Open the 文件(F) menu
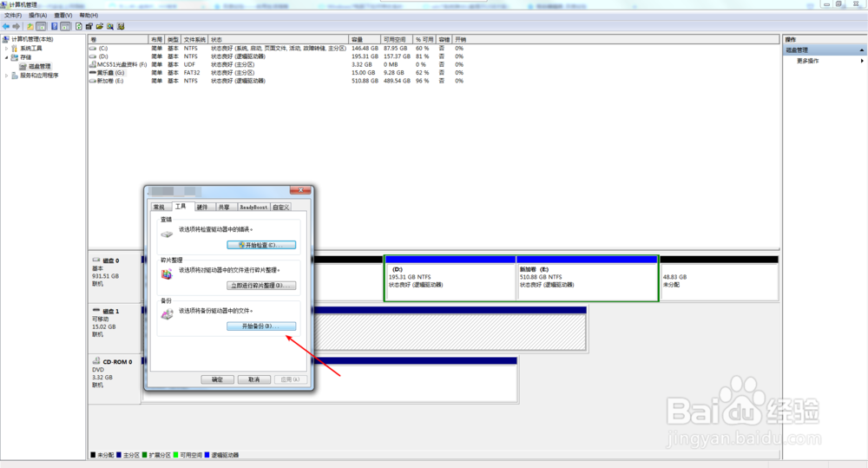This screenshot has height=468, width=868. pos(13,16)
